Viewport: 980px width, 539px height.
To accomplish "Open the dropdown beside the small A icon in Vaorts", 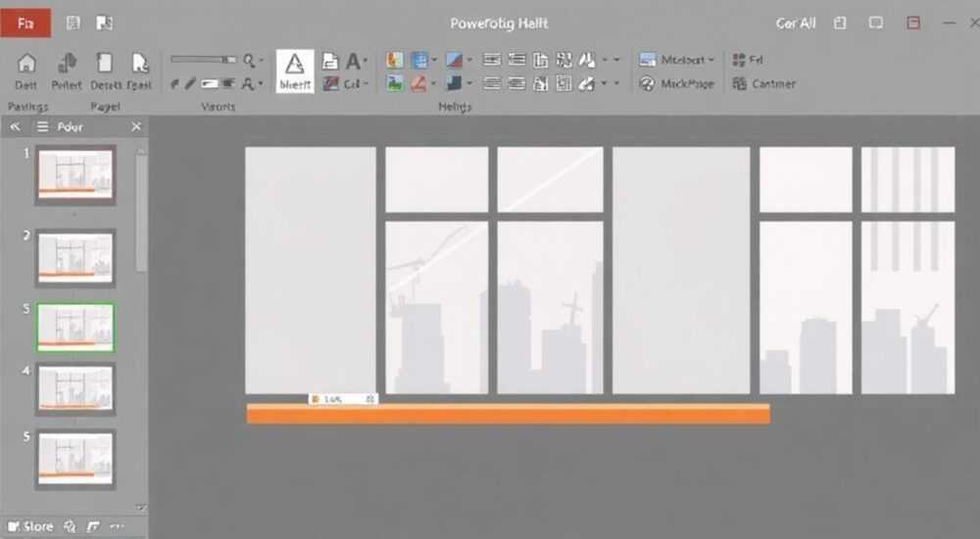I will click(x=261, y=83).
